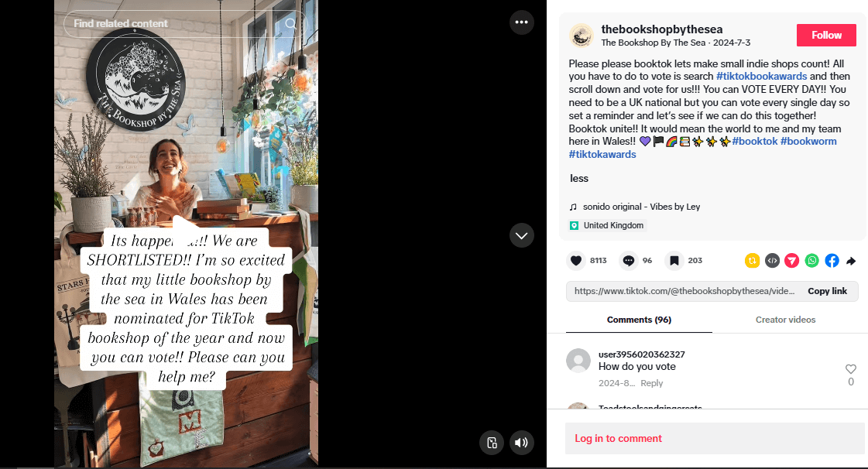
Task: Share the video to Facebook
Action: pos(832,261)
